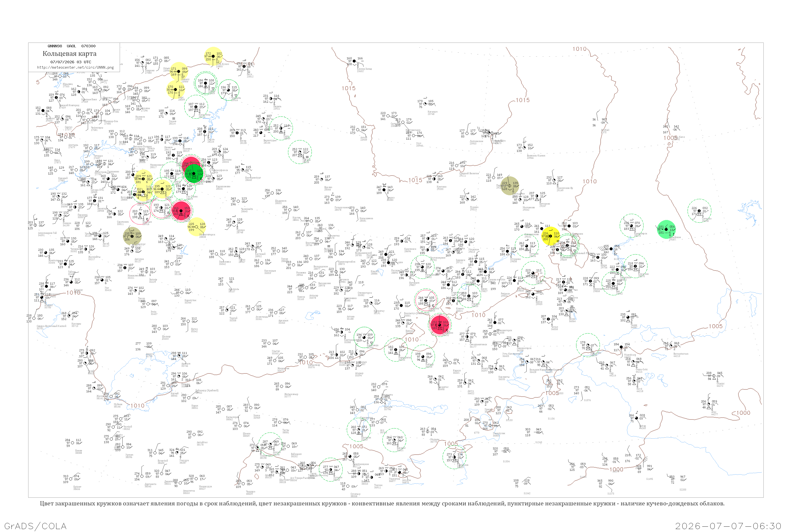The height and width of the screenshot is (532, 798).
Task: Click the station label "Красноармейск 28873"
Action: [346, 263]
